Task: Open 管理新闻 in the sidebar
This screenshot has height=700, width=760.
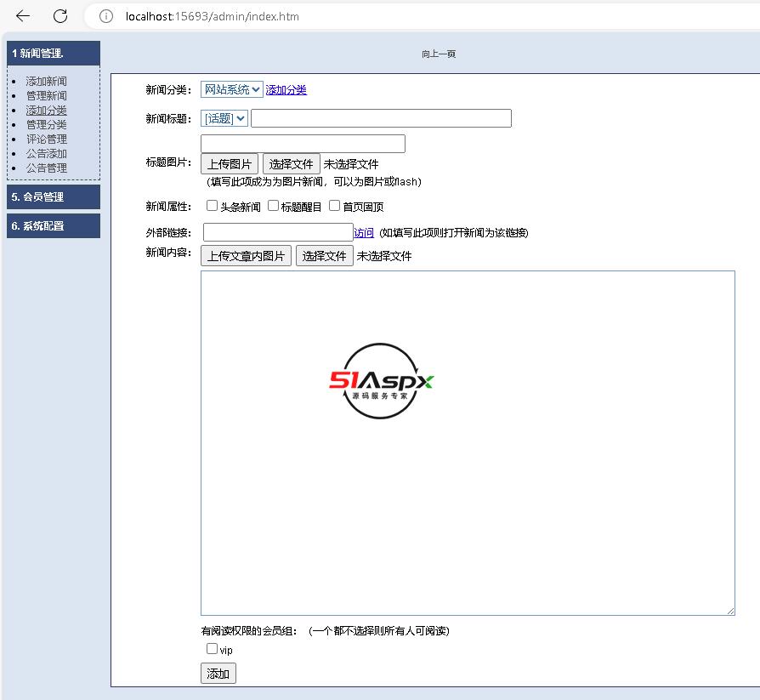Action: tap(46, 95)
